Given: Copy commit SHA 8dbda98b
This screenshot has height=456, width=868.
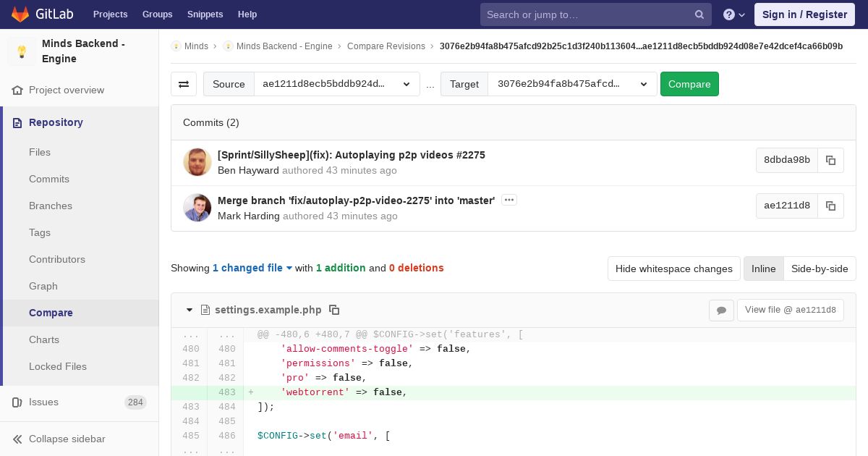Looking at the screenshot, I should tap(830, 160).
